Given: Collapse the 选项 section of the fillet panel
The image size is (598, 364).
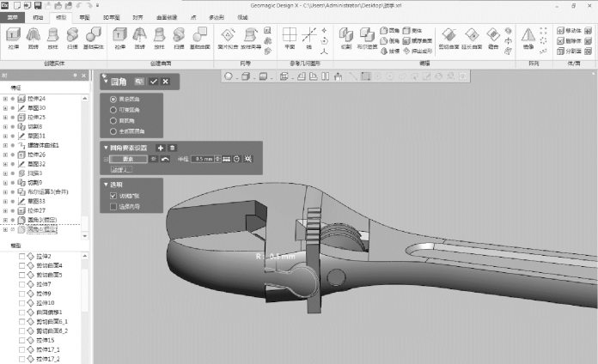Looking at the screenshot, I should coord(105,185).
